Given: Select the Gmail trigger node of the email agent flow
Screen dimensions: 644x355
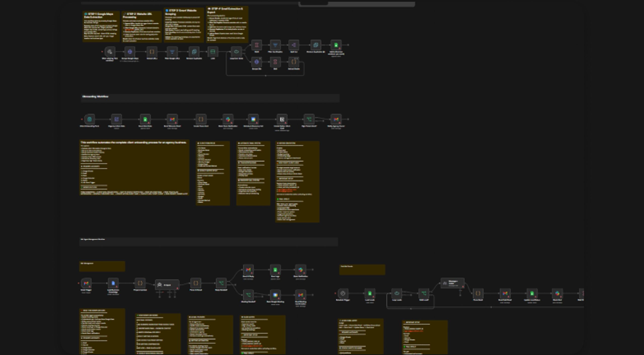Looking at the screenshot, I should pyautogui.click(x=86, y=283).
